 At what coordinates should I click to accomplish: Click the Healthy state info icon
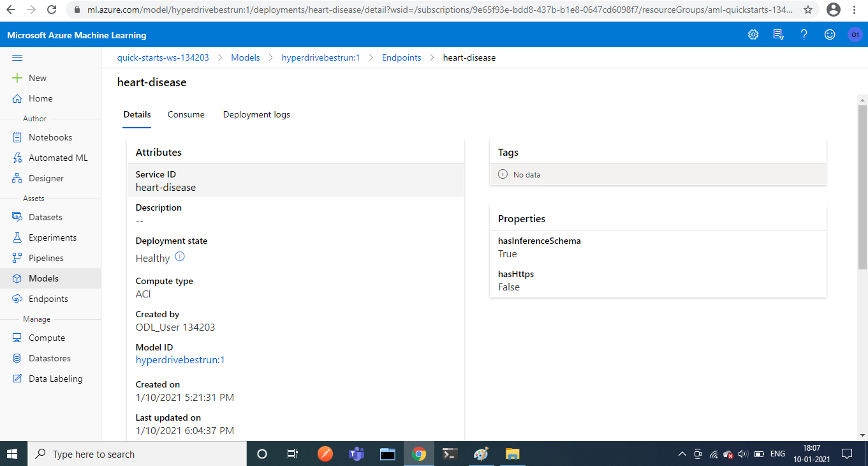[x=180, y=257]
